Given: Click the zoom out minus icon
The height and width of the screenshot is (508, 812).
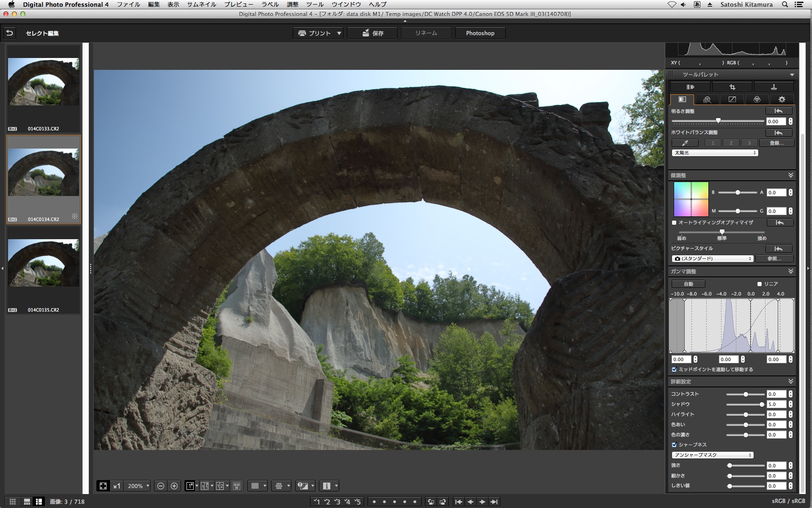Looking at the screenshot, I should click(161, 486).
